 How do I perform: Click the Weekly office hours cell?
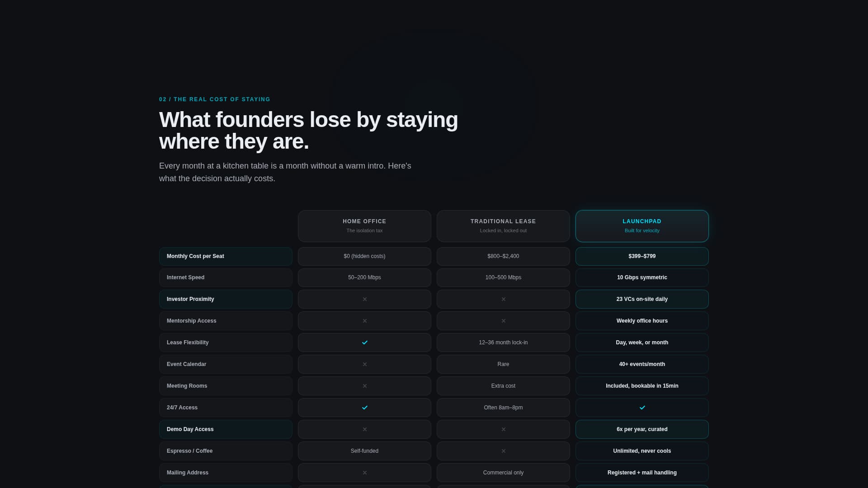click(642, 321)
